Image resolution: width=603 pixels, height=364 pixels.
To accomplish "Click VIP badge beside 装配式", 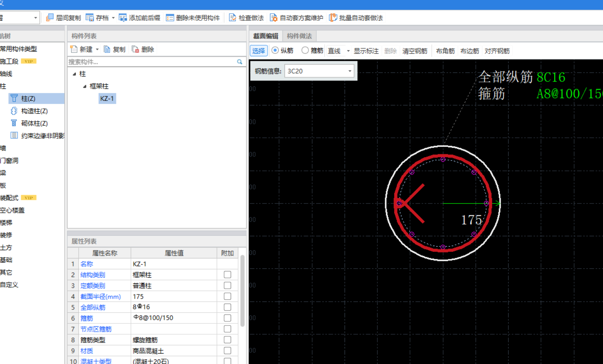I will point(29,198).
